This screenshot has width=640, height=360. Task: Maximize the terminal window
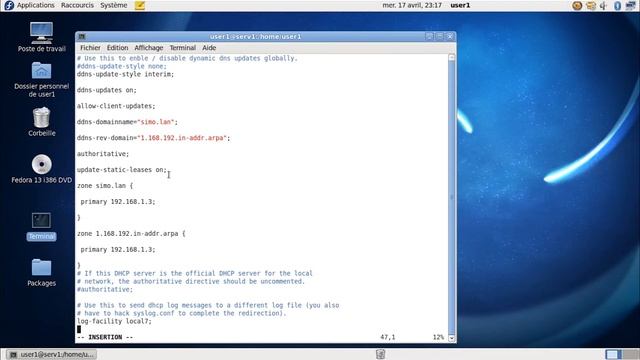[440, 36]
